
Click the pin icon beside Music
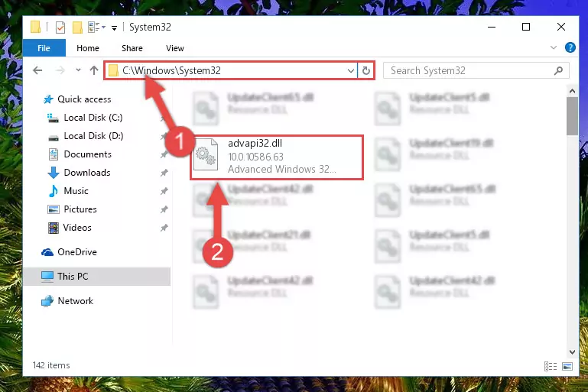pyautogui.click(x=164, y=191)
